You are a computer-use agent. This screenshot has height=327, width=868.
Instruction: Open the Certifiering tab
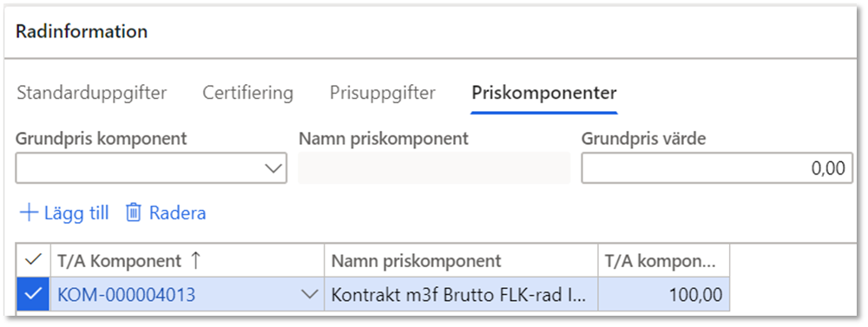tap(247, 93)
